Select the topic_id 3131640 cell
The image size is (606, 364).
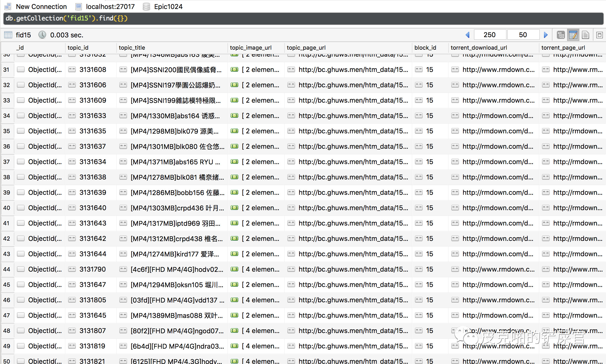click(x=93, y=208)
